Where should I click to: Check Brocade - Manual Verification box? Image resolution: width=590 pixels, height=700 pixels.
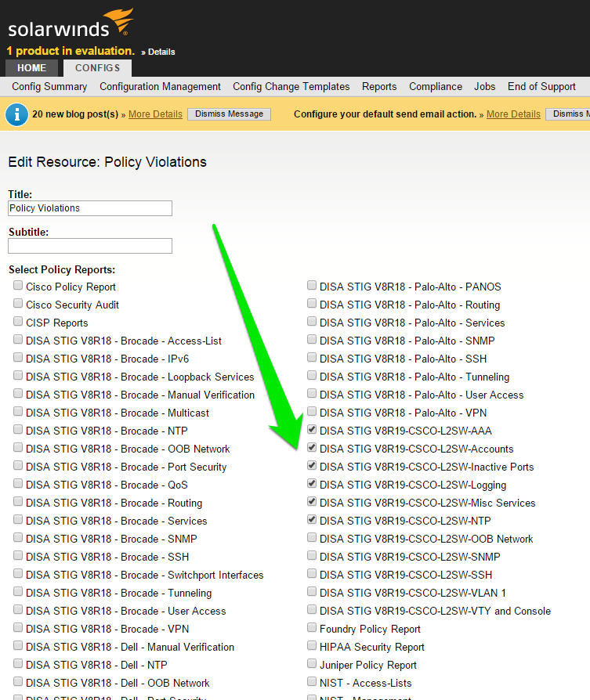(x=18, y=393)
